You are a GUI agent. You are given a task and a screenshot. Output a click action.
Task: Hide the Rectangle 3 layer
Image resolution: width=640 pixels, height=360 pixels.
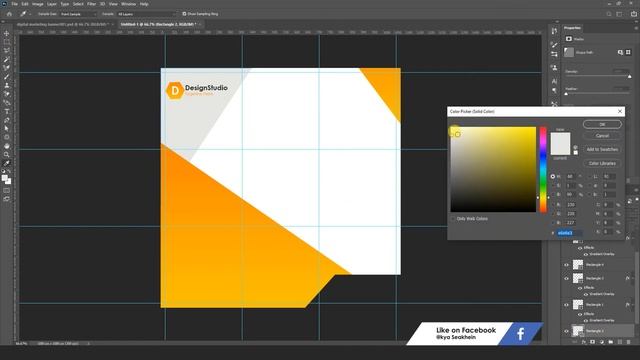tap(566, 279)
